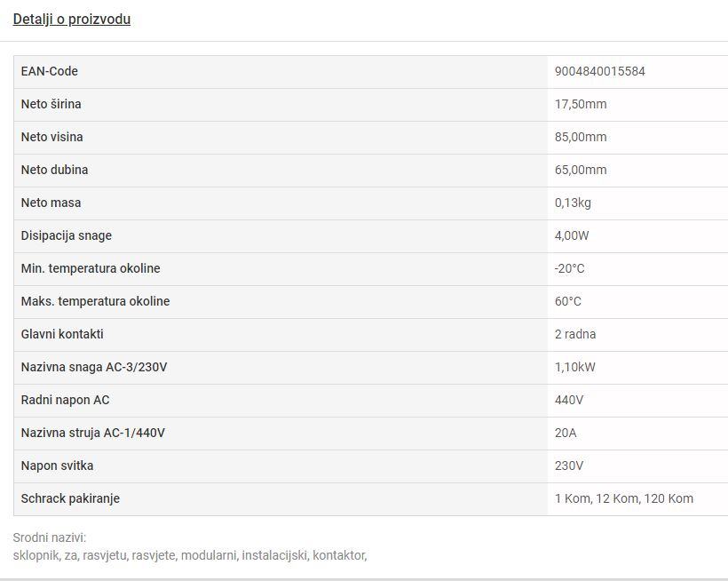
Task: Click the 0,13kg net mass value
Action: coord(573,203)
